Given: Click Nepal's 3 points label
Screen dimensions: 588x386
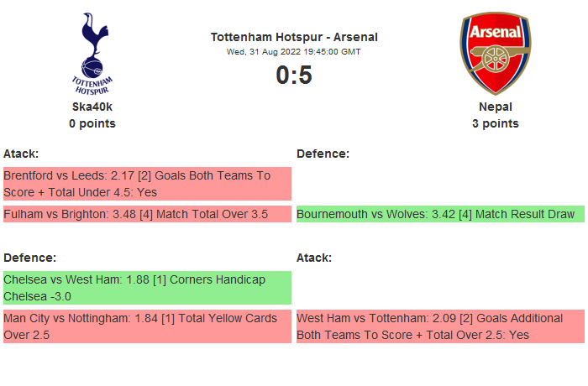Looking at the screenshot, I should pyautogui.click(x=496, y=123).
